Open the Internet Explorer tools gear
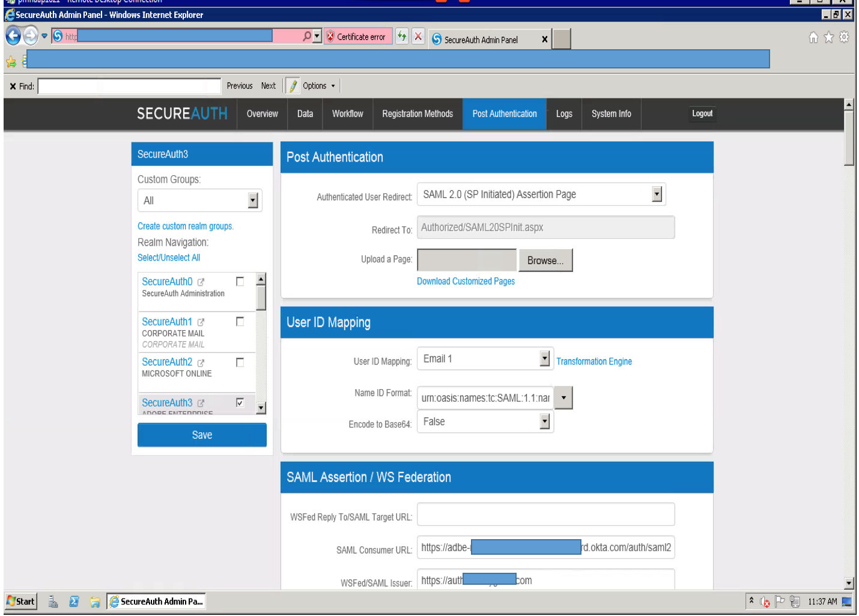Image resolution: width=859 pixels, height=616 pixels. pyautogui.click(x=844, y=37)
